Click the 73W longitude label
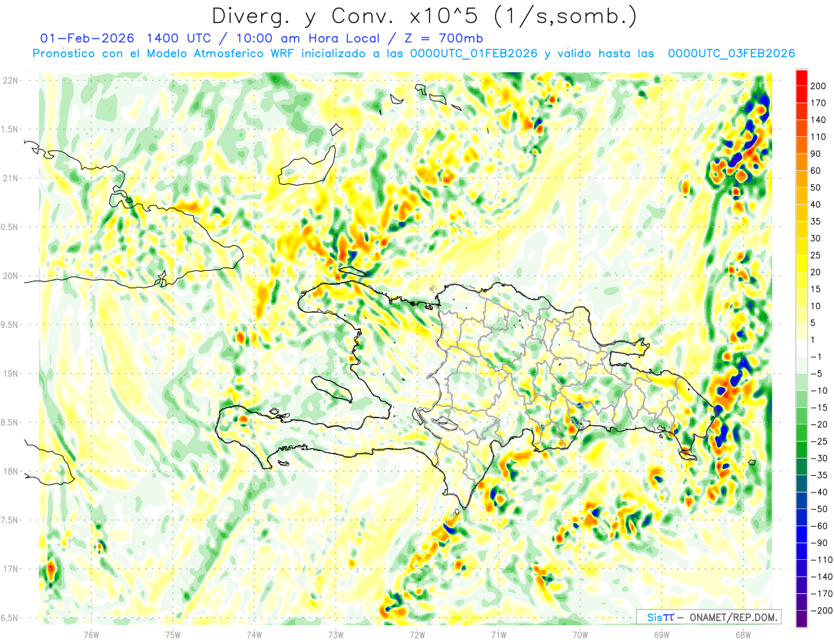Screen dimensions: 834x644 336,634
